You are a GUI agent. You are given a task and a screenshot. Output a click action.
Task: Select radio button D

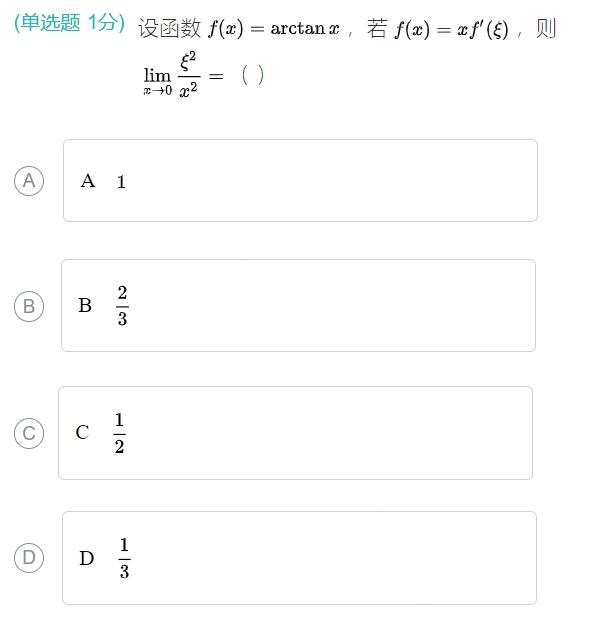tap(29, 558)
